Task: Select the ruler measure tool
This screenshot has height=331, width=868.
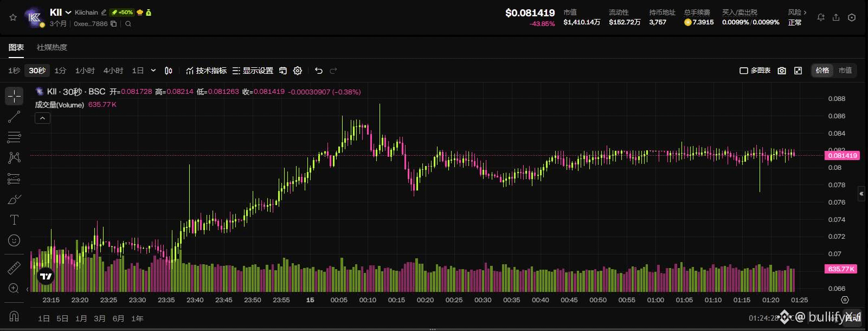Action: coord(14,268)
